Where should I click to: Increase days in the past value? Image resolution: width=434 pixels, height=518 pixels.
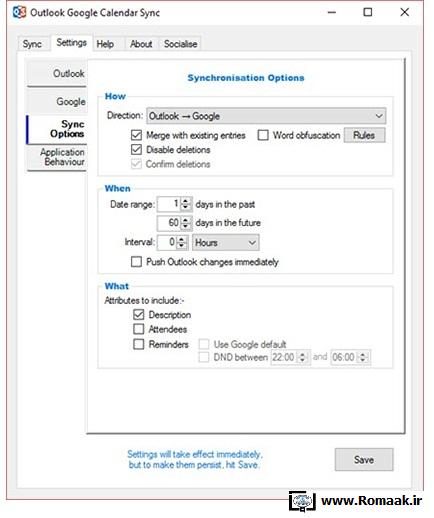[186, 201]
